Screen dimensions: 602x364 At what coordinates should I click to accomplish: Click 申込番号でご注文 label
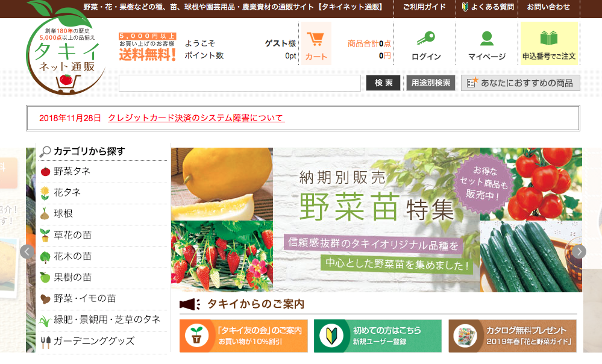pyautogui.click(x=548, y=57)
